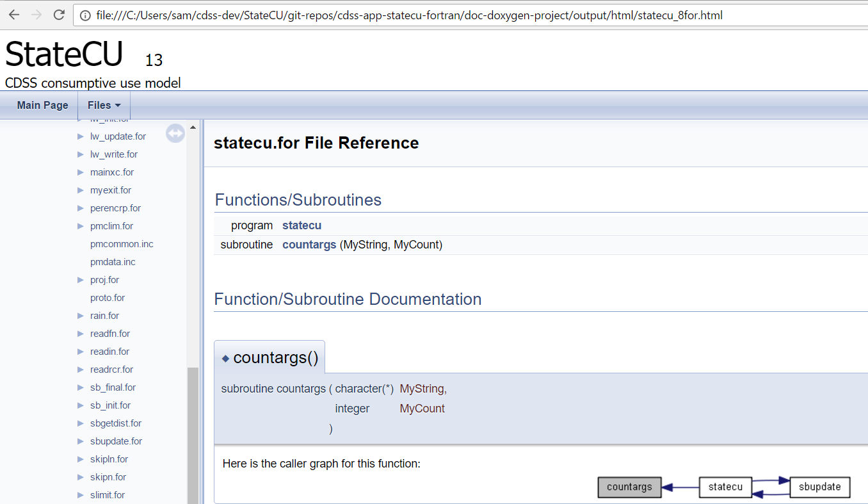This screenshot has width=868, height=504.
Task: Click the browser back navigation icon
Action: click(x=14, y=15)
